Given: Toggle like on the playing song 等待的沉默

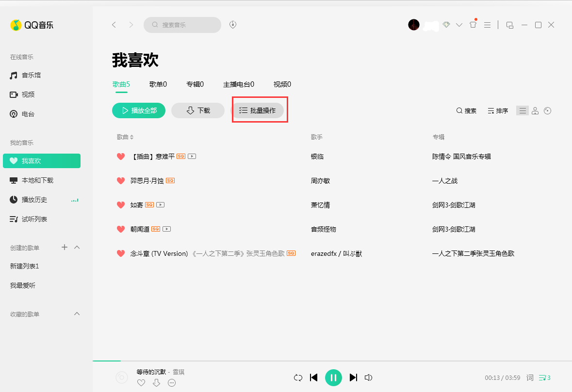Looking at the screenshot, I should click(141, 383).
